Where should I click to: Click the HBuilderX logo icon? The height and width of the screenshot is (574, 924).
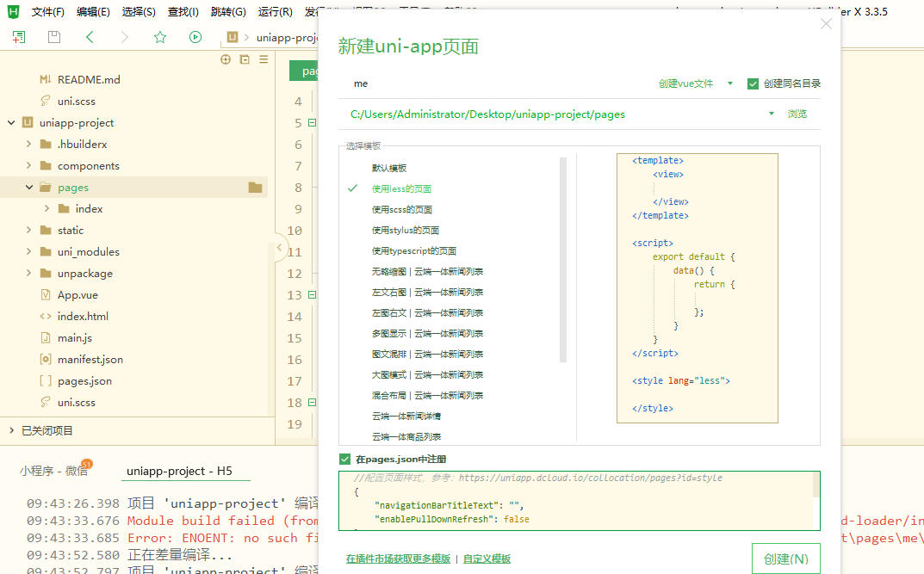pyautogui.click(x=13, y=12)
